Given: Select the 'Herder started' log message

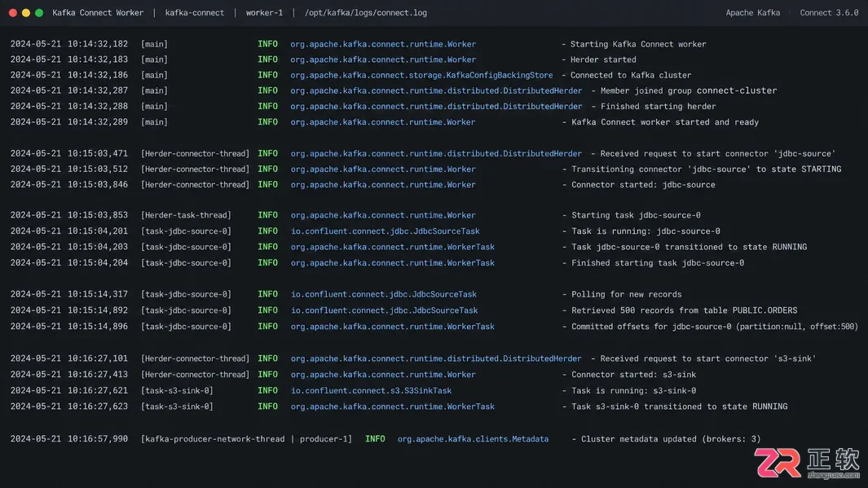Looking at the screenshot, I should [x=603, y=59].
